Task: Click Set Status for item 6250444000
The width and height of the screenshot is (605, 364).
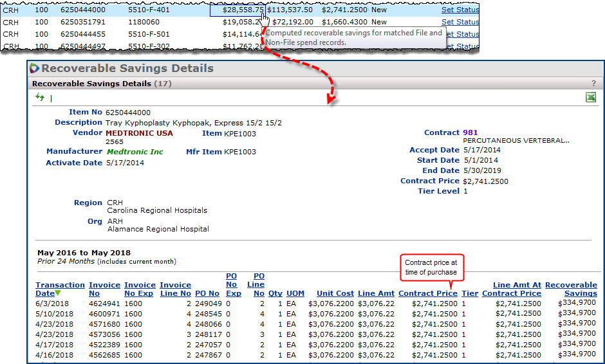Action: point(460,10)
